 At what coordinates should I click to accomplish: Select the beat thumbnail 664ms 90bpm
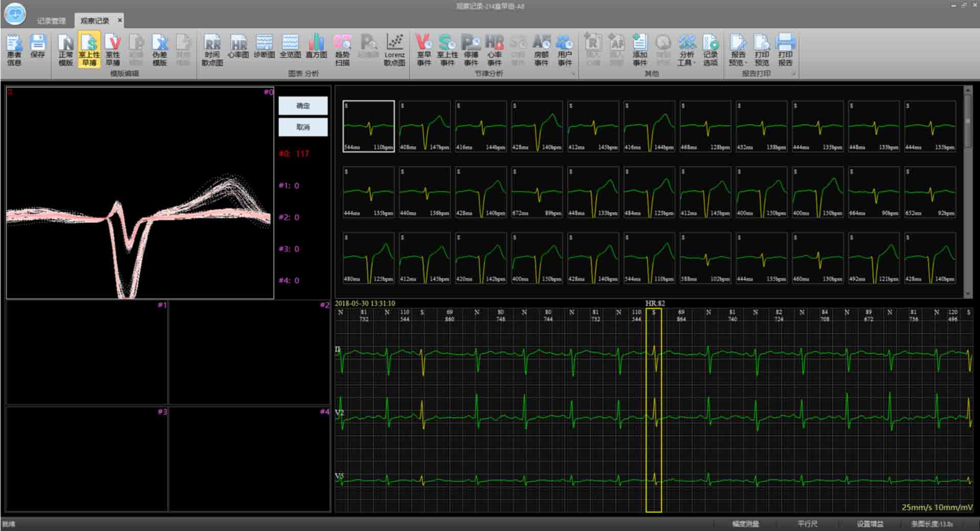click(874, 192)
